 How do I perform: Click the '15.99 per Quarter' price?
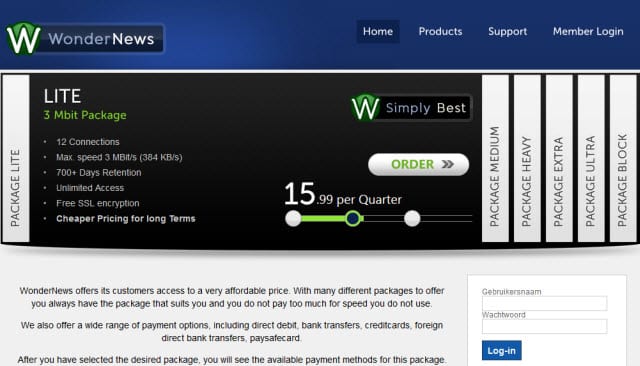pyautogui.click(x=342, y=194)
